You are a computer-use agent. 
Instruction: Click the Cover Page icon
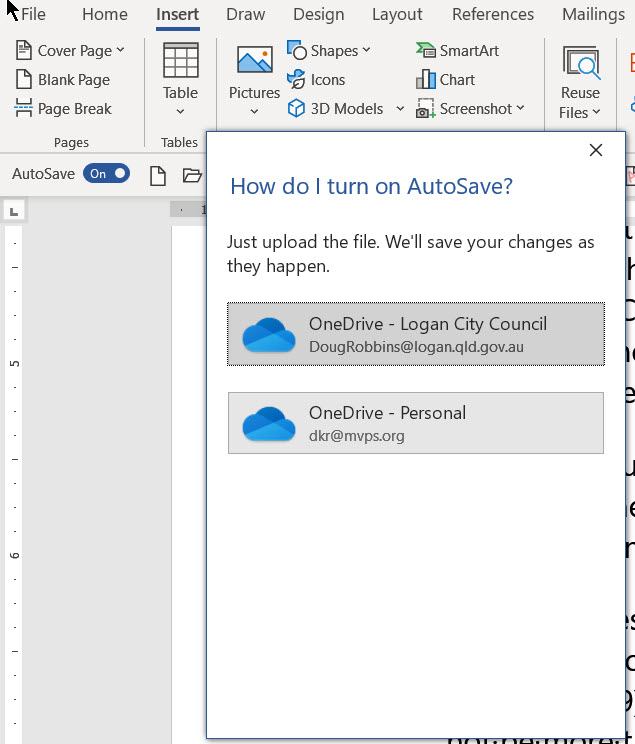pos(24,50)
